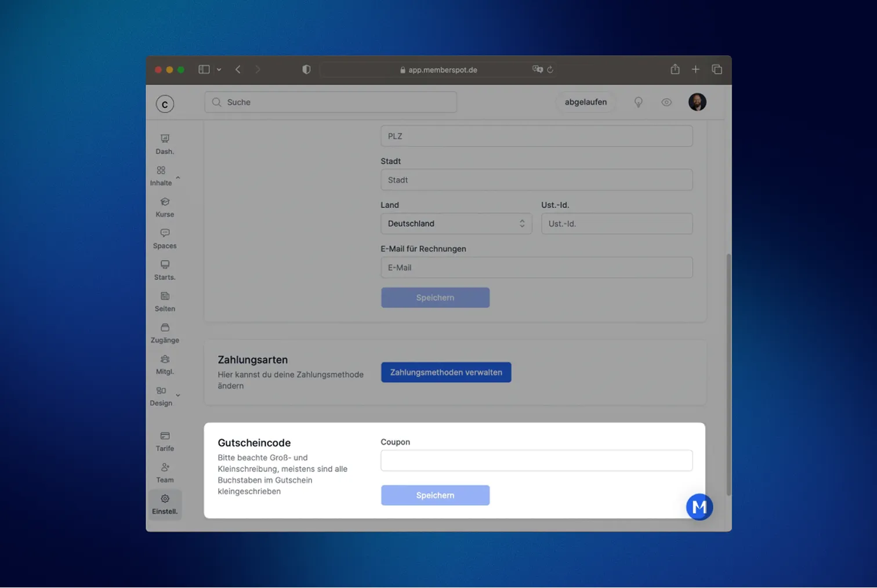The width and height of the screenshot is (877, 588).
Task: Go to Kurse in sidebar
Action: (165, 207)
